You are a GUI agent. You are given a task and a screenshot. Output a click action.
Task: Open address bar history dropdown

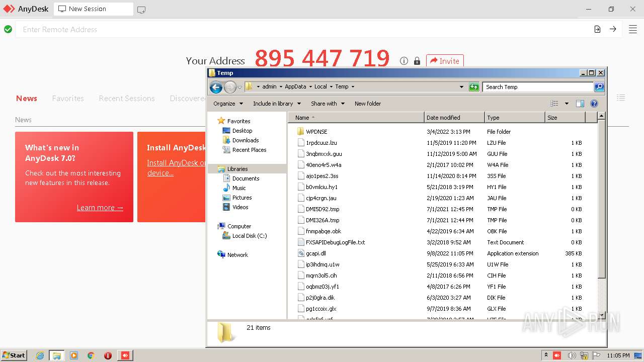(461, 87)
